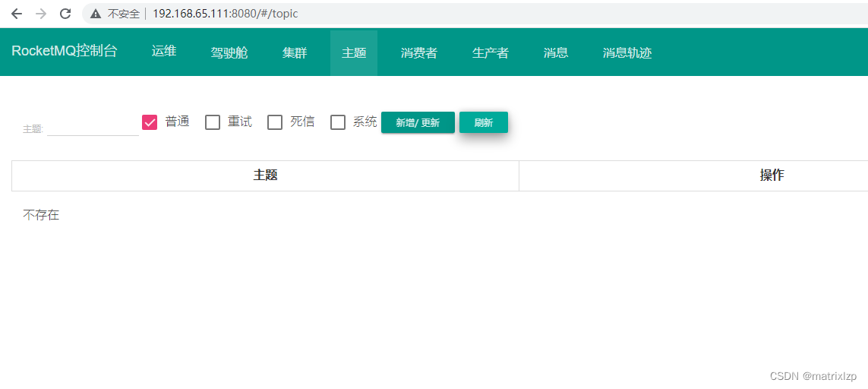Screen dimensions: 868x389
Task: Open the 消费者 consumer menu
Action: point(419,53)
